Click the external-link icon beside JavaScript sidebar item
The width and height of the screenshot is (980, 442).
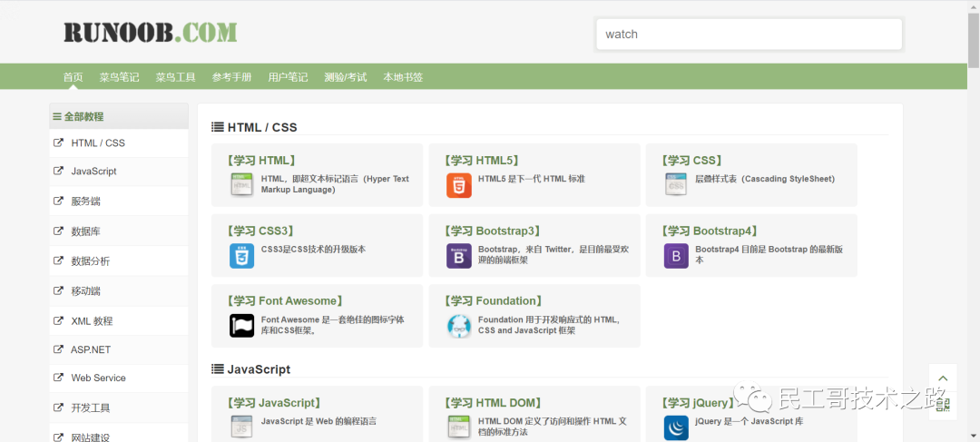coord(59,171)
